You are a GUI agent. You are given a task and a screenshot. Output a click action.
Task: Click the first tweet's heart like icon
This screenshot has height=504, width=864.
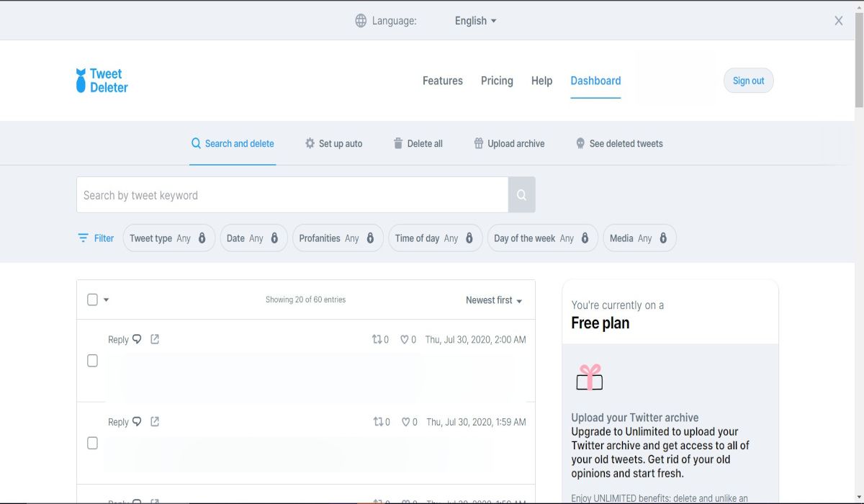pyautogui.click(x=405, y=339)
